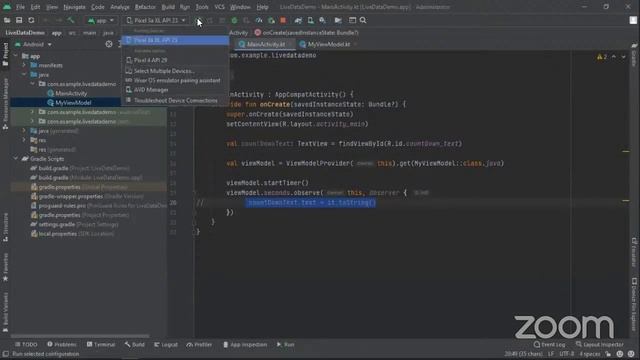Click the Attach Debugger toolbar icon

click(271, 20)
